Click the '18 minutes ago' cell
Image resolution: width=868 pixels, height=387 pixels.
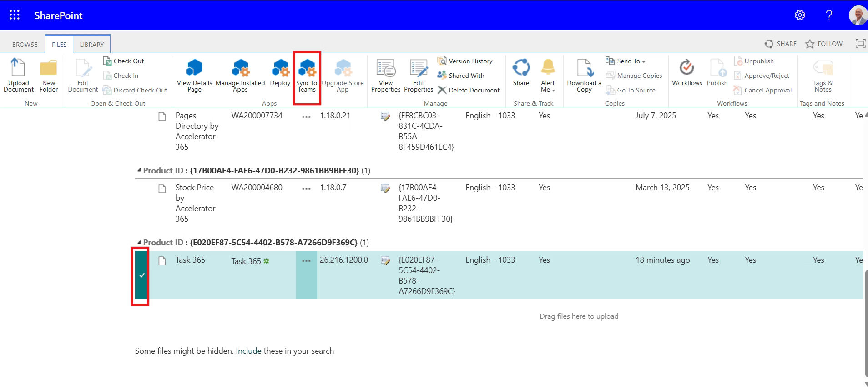pos(662,260)
